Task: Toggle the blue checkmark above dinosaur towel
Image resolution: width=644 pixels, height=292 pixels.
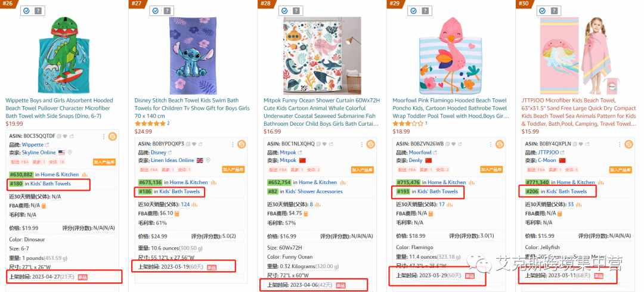Action: point(27,11)
